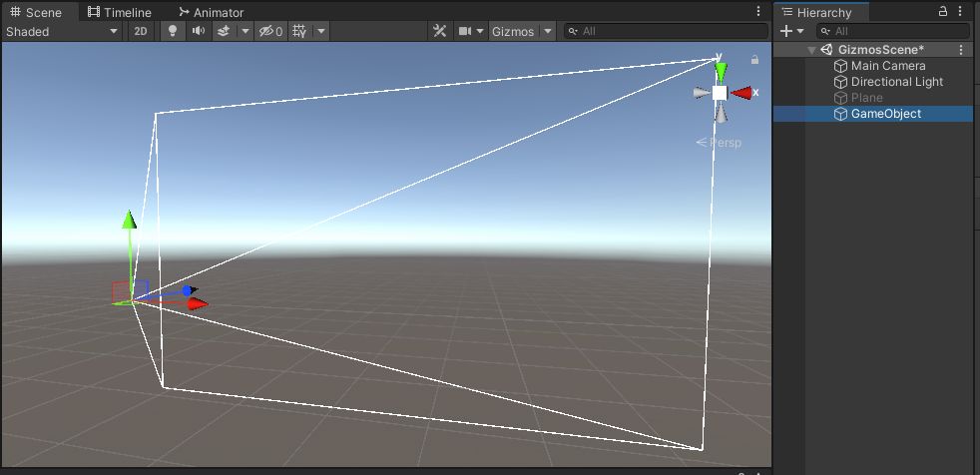
Task: Click the Directional Light cube icon
Action: click(840, 82)
